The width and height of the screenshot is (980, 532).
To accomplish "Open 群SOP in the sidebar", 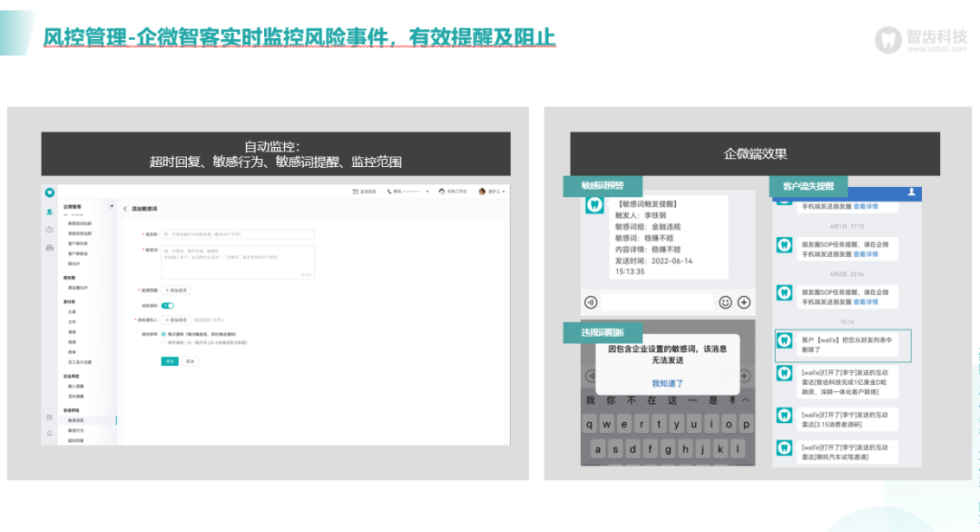I will click(74, 264).
